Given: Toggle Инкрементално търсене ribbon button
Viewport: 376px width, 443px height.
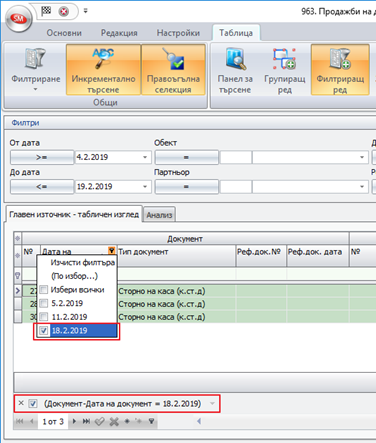Looking at the screenshot, I should click(103, 70).
